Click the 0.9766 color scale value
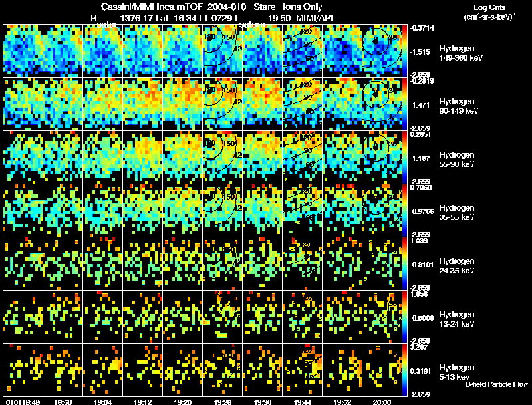 click(423, 211)
